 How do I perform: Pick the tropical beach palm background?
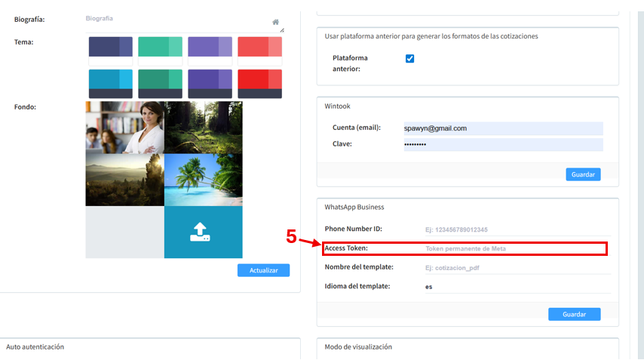coord(203,180)
